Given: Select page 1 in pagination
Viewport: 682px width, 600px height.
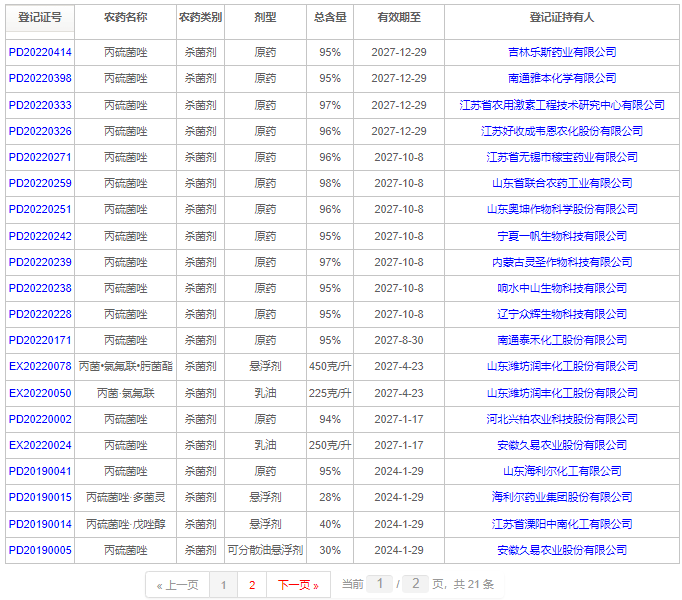Looking at the screenshot, I should (224, 585).
